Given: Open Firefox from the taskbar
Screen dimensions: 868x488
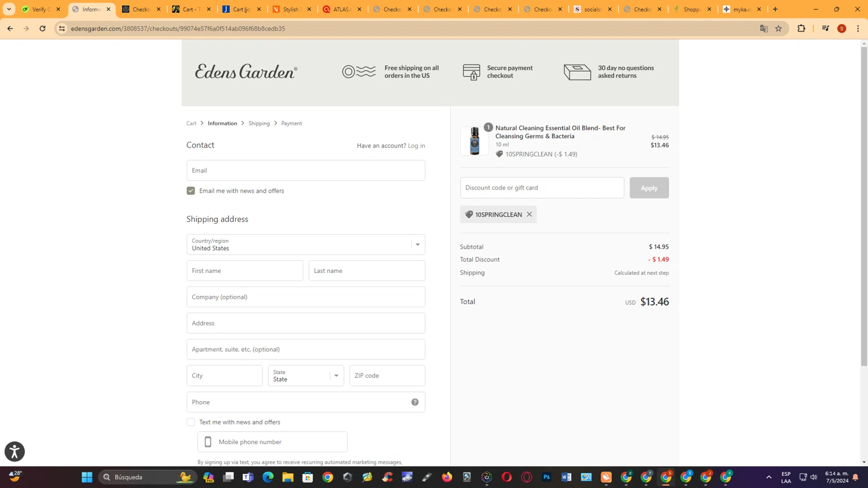Looking at the screenshot, I should pyautogui.click(x=447, y=477).
